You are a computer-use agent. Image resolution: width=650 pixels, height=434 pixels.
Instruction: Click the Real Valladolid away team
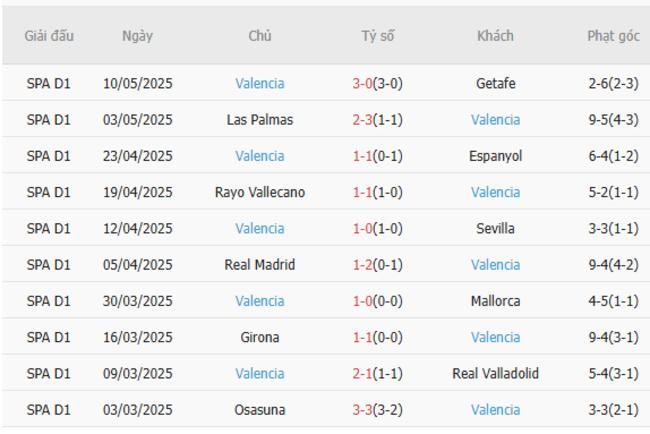[496, 373]
